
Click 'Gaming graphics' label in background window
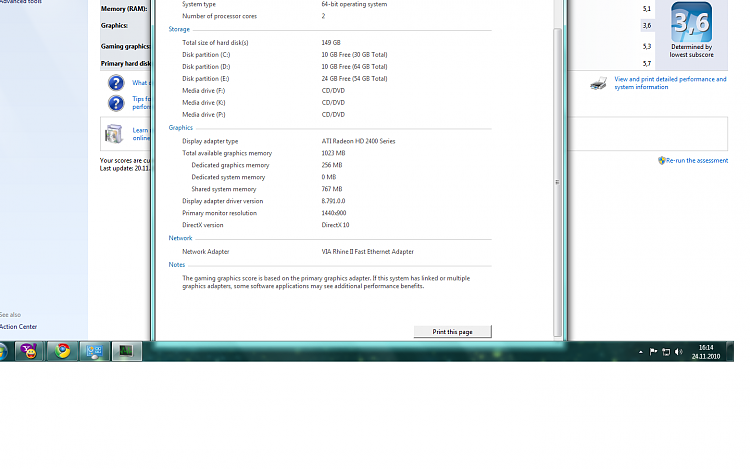[x=125, y=46]
